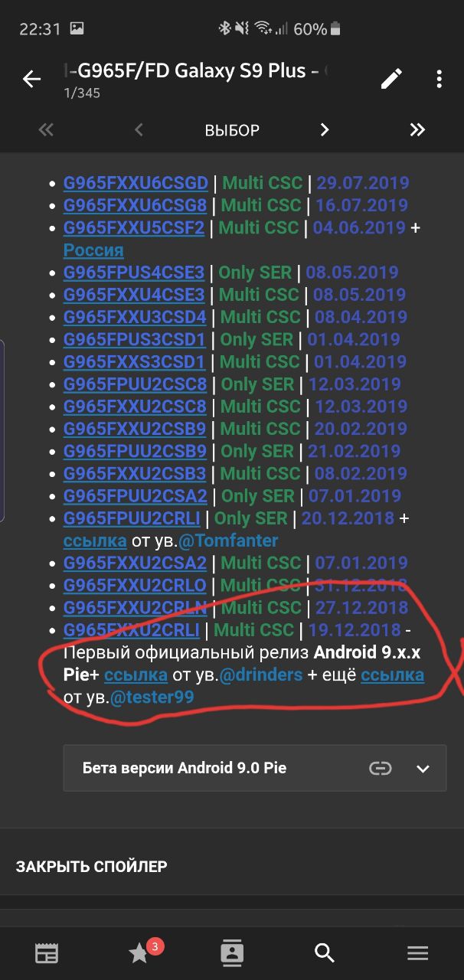
Task: Expand Бета версии Android 9.0 Pie chevron
Action: coord(423,768)
